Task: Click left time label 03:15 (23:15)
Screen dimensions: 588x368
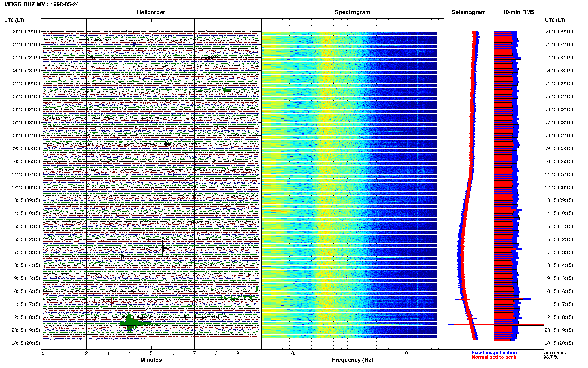Action: pos(26,70)
